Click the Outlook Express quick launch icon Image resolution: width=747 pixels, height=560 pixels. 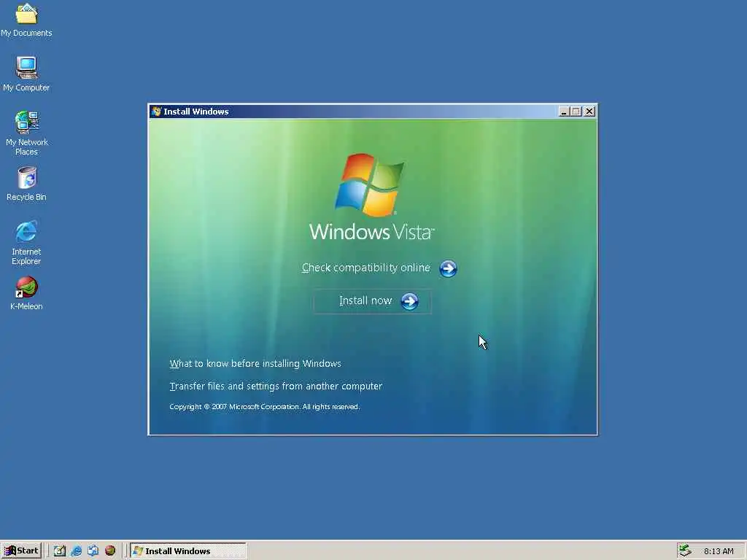[93, 551]
